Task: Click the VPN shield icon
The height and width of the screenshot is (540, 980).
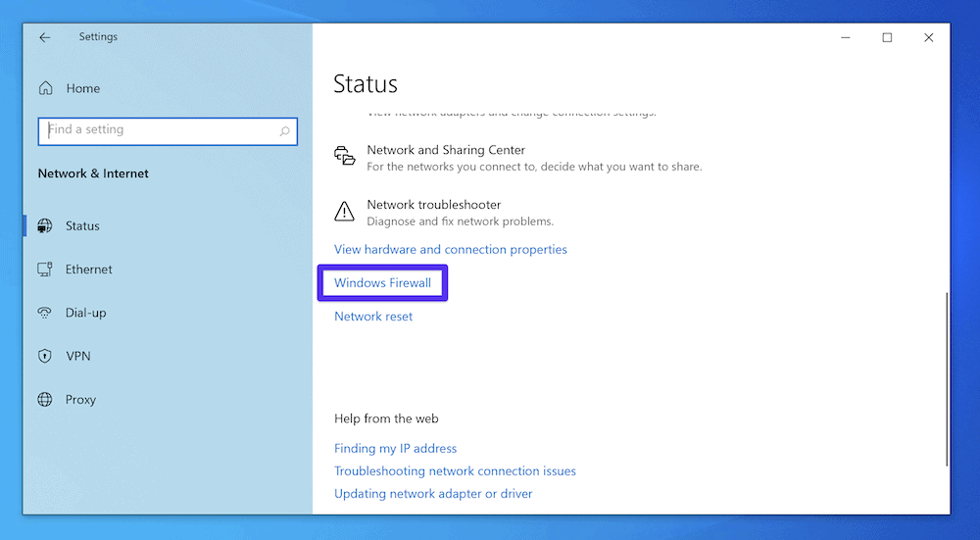Action: (45, 357)
